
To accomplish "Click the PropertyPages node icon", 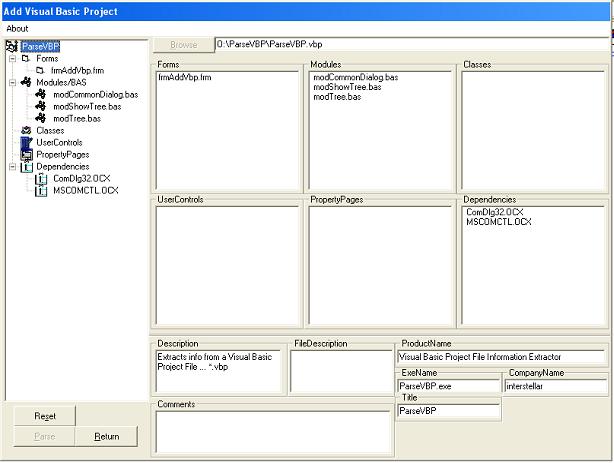I will (26, 154).
